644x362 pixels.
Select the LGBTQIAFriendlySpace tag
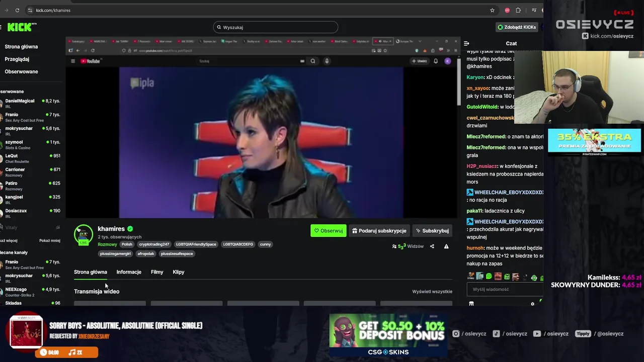pos(196,244)
